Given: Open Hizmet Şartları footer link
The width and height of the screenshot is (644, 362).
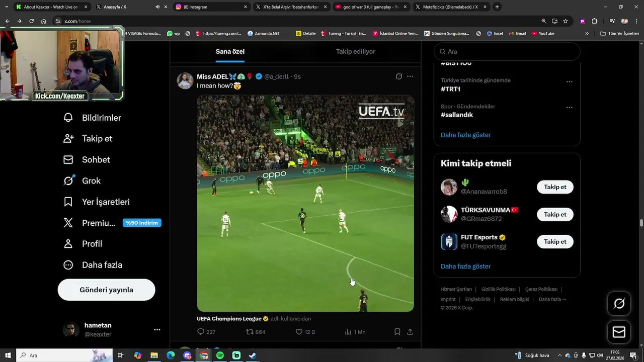Looking at the screenshot, I should pos(456,290).
